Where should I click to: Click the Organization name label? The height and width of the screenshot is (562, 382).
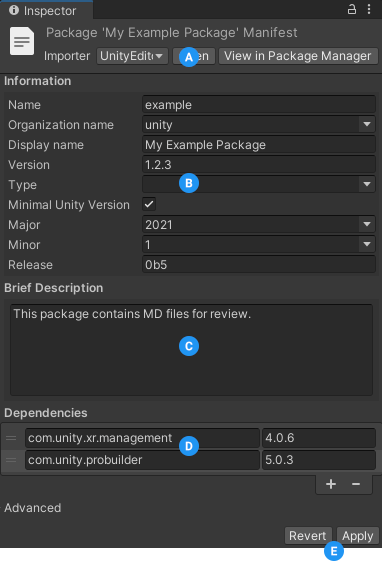61,125
